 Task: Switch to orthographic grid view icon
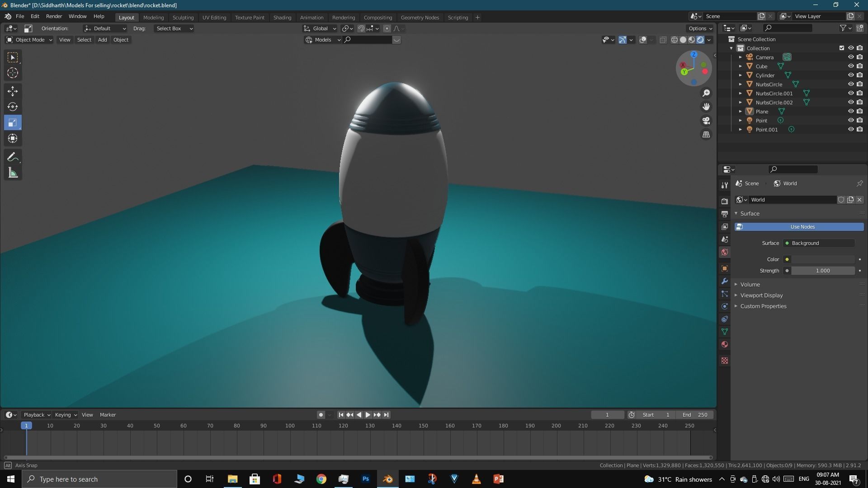coord(706,135)
